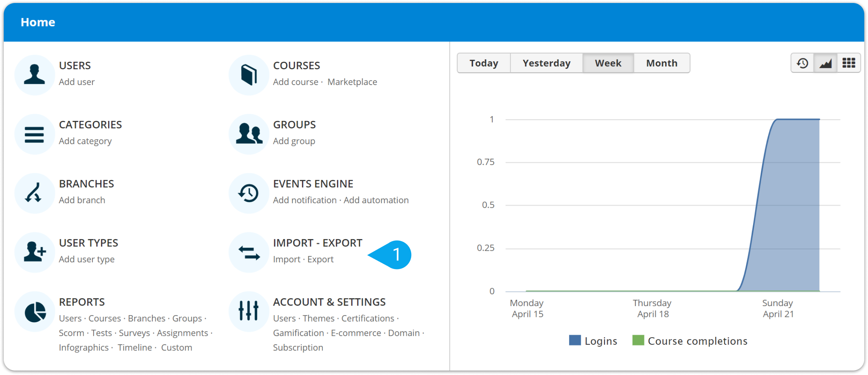Toggle Course completions green legend swatch
868x375 pixels.
click(x=638, y=341)
